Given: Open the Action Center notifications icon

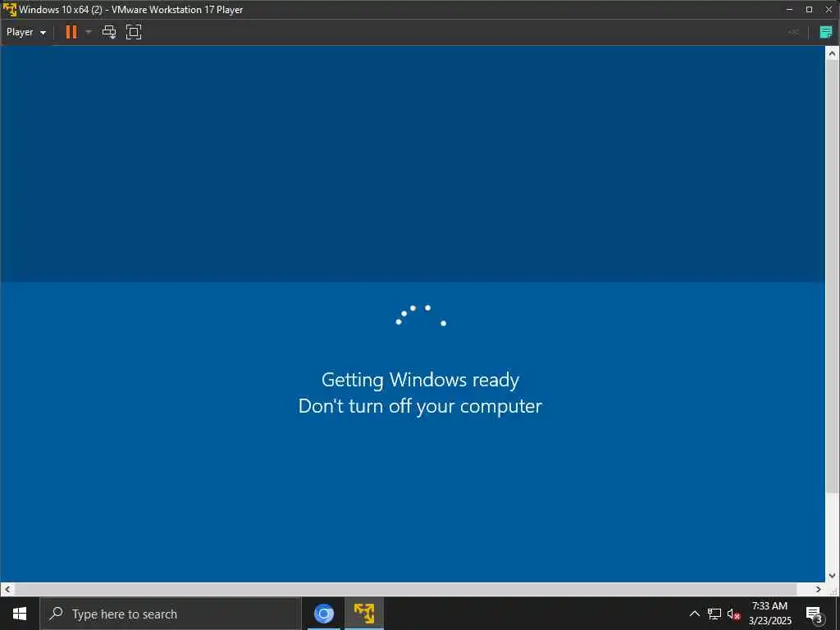Looking at the screenshot, I should (815, 614).
